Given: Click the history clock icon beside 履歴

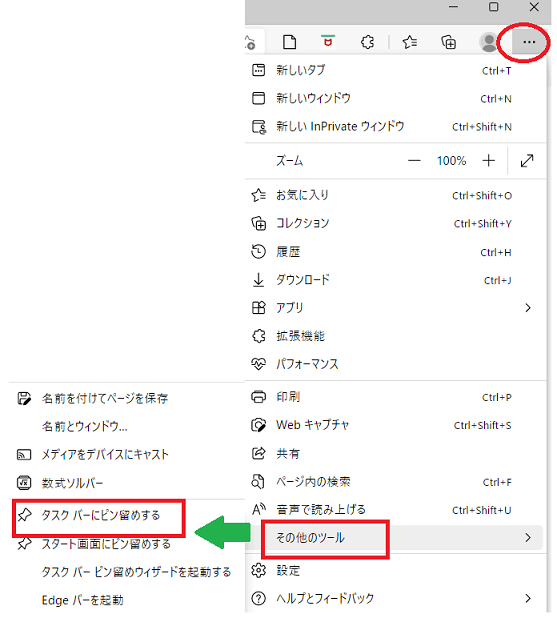Looking at the screenshot, I should (258, 251).
